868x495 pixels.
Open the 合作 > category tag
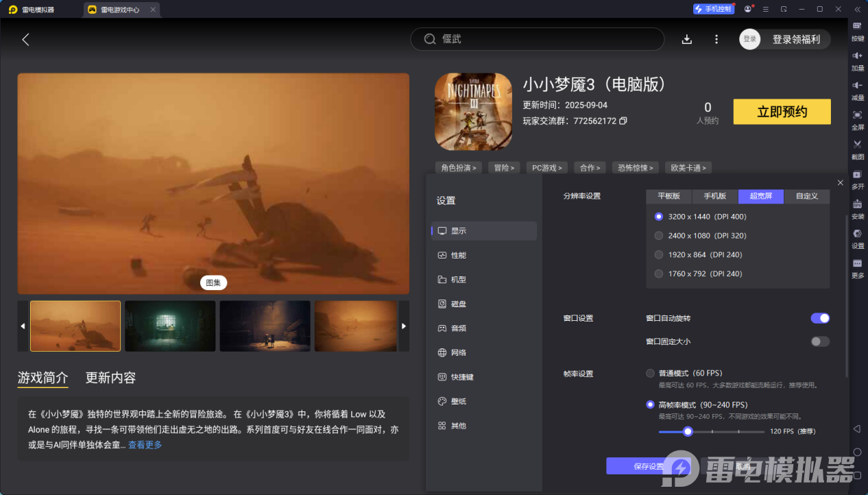[x=590, y=167]
